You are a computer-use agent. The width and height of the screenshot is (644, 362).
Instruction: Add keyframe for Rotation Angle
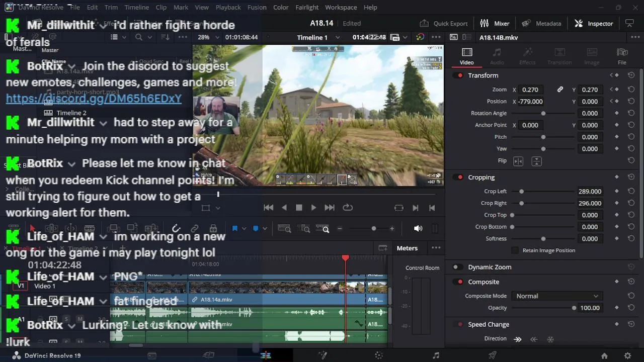617,113
